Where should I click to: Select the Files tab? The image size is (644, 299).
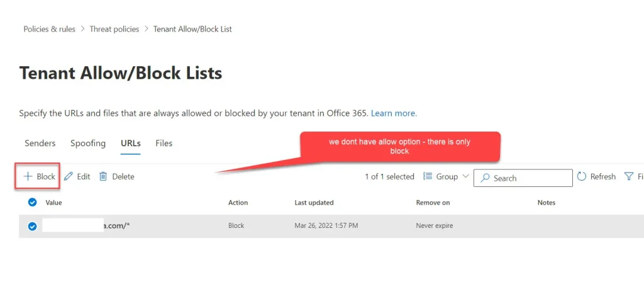[164, 144]
